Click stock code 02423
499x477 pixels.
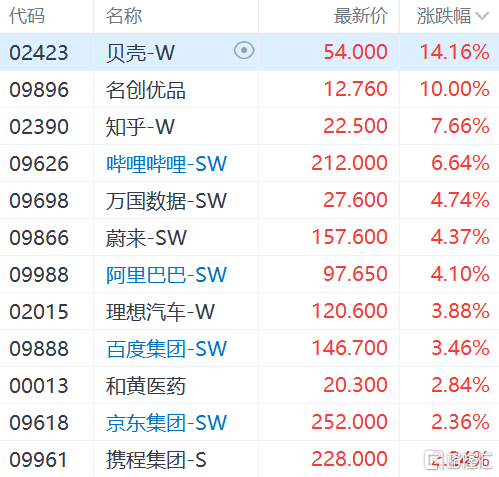click(39, 53)
